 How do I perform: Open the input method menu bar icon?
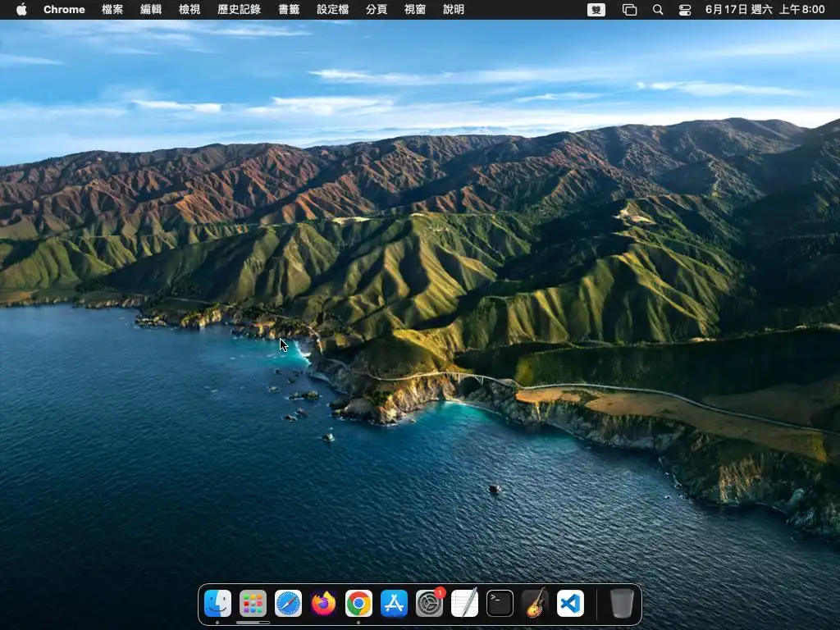point(596,10)
